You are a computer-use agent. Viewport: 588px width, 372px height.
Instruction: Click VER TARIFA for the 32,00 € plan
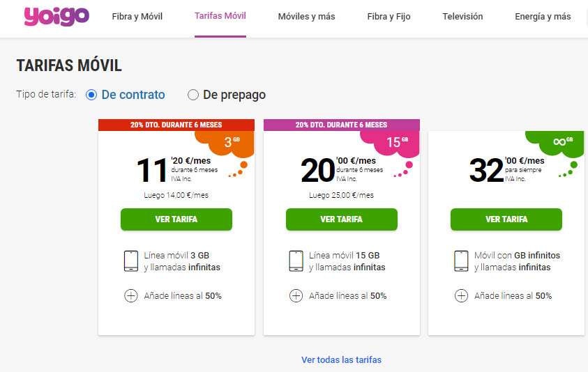[x=506, y=219]
